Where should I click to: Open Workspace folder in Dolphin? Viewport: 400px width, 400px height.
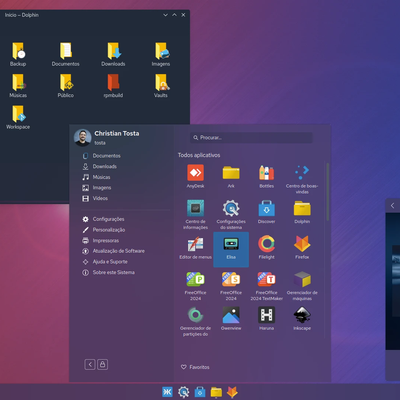coord(18,117)
